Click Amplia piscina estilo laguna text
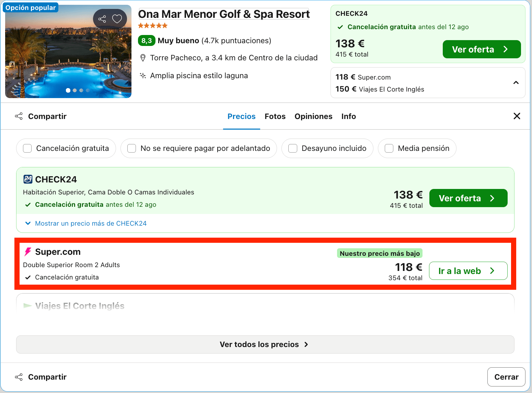Screen dimensions: 532x393 pos(199,76)
